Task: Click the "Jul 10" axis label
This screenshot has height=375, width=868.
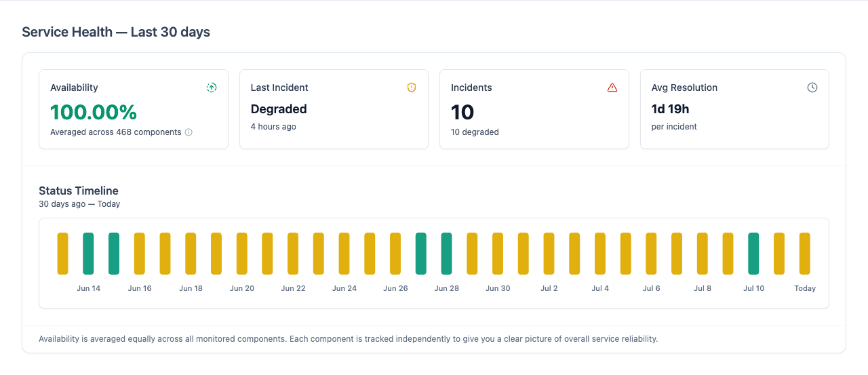Action: (x=753, y=288)
